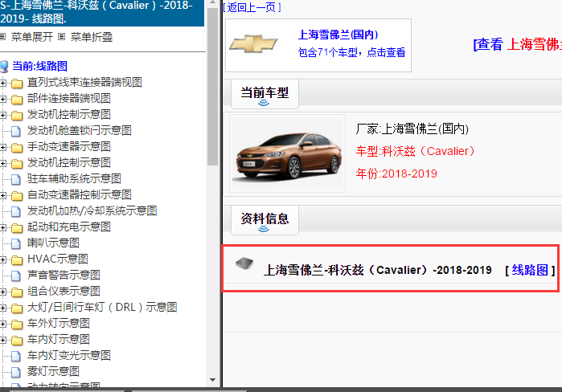The height and width of the screenshot is (392, 562).
Task: Click 菜单折叠 text label
Action: click(x=92, y=37)
